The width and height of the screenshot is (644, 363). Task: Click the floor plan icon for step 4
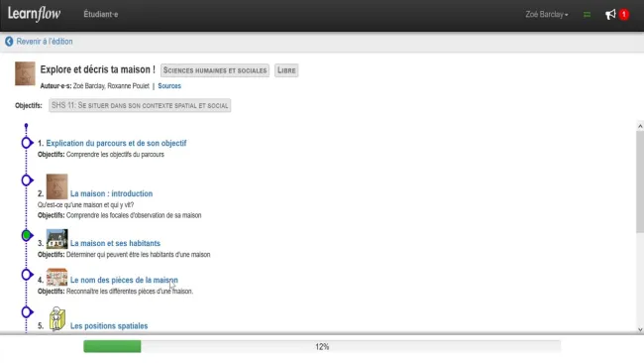pos(57,277)
